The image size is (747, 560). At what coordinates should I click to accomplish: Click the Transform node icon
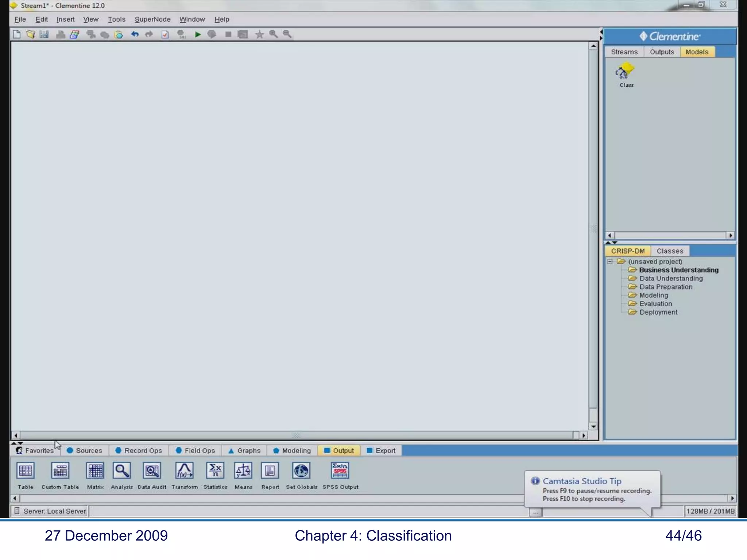click(185, 471)
